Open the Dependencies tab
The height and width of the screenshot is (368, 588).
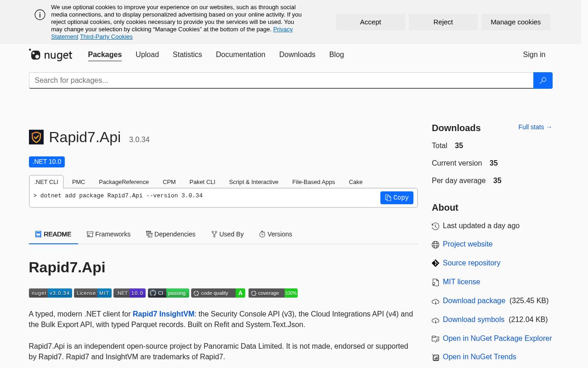(x=170, y=234)
